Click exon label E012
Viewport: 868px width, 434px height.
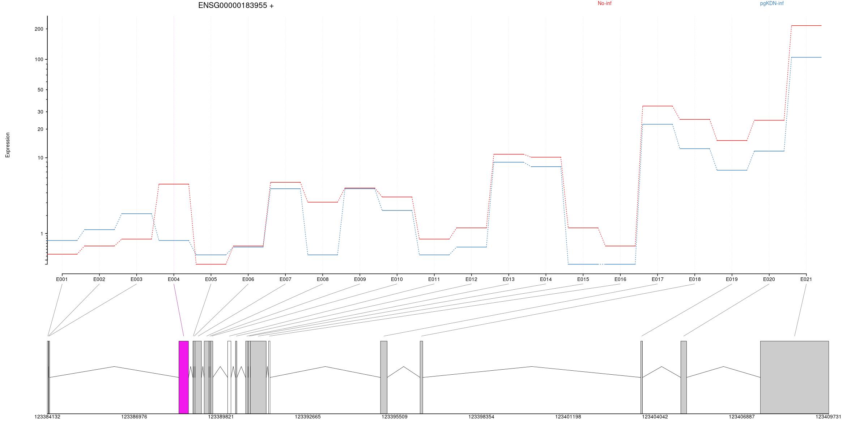click(x=471, y=279)
